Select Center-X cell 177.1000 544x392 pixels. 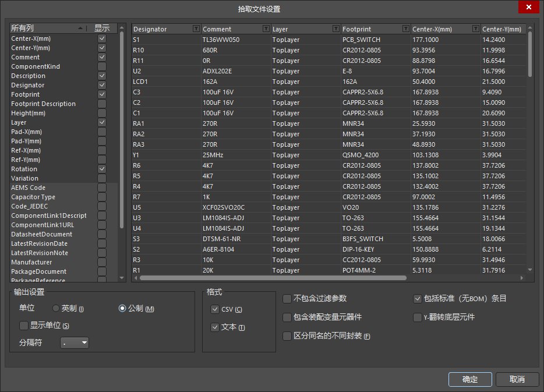pyautogui.click(x=446, y=40)
